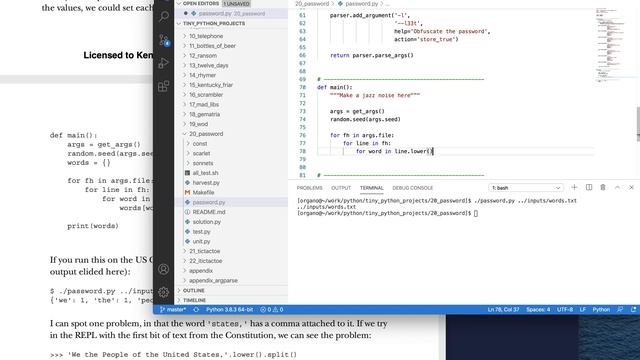Open notifications bell in status bar
Image resolution: width=640 pixels, height=360 pixels.
(x=633, y=310)
